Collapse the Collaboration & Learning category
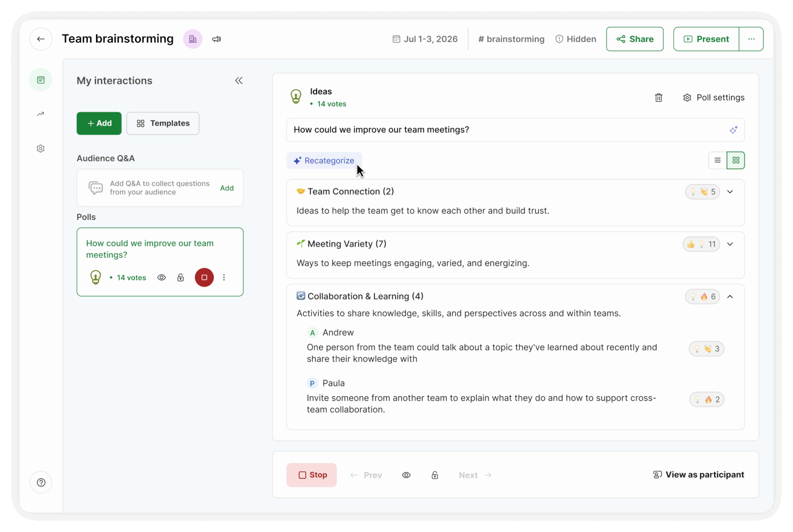Screen dimensions: 793x532 (730, 297)
